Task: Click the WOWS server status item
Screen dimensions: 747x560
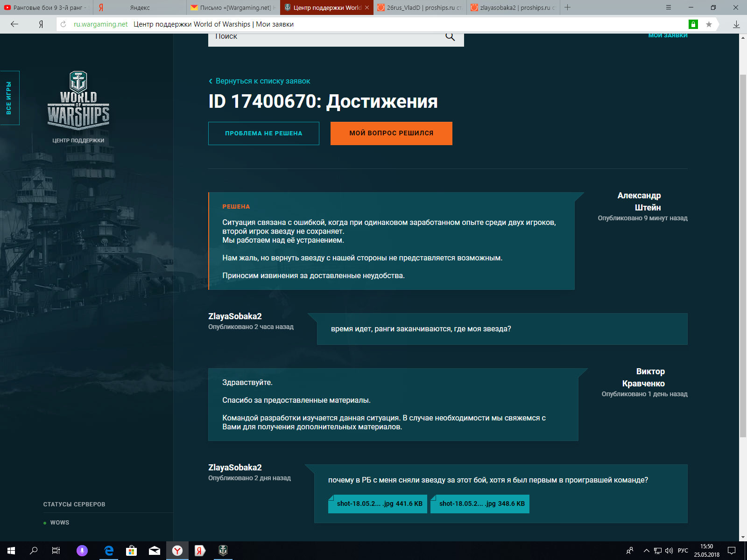Action: [x=56, y=523]
